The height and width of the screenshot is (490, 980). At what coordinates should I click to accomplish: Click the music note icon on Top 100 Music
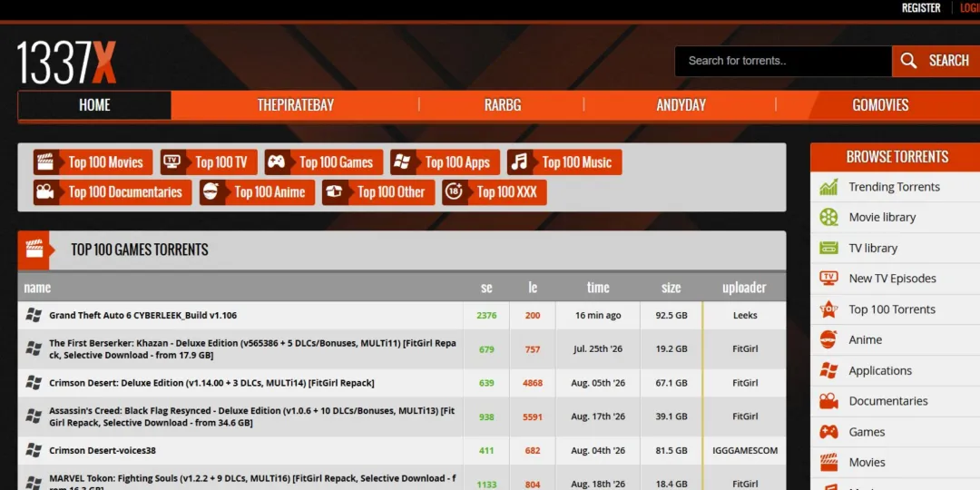coord(519,162)
